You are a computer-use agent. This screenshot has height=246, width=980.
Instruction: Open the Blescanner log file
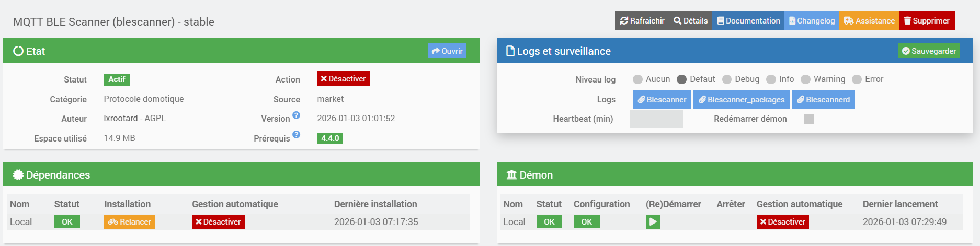[x=662, y=100]
